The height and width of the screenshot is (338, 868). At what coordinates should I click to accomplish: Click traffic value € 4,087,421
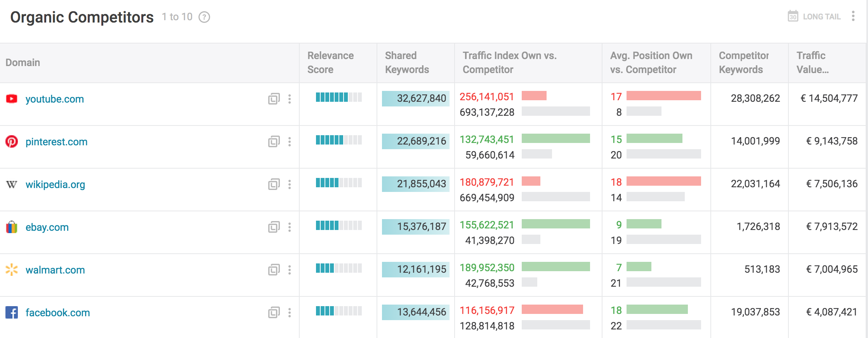(832, 312)
